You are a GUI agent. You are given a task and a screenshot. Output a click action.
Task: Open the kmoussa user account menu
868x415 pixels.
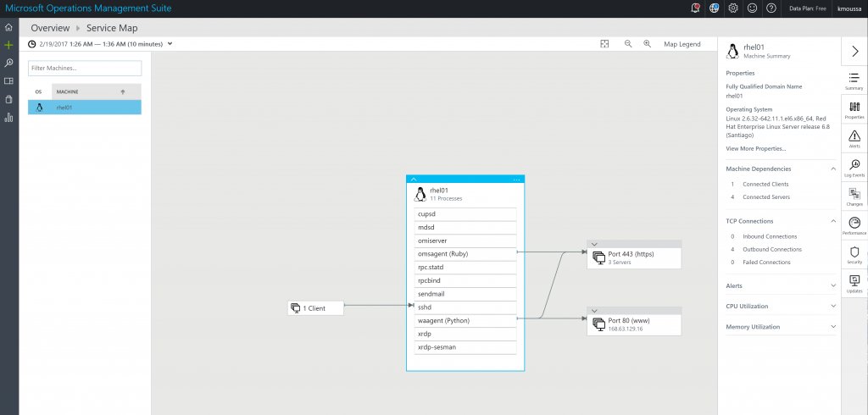point(848,8)
